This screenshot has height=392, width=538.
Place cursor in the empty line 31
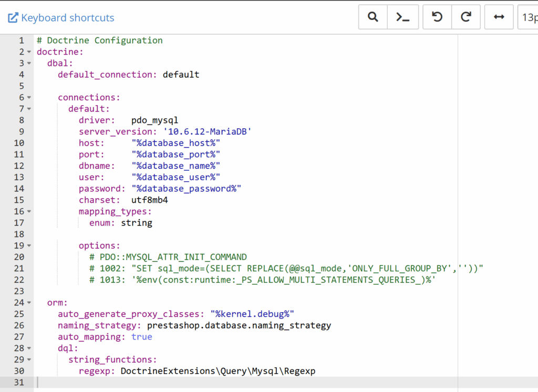(210, 383)
